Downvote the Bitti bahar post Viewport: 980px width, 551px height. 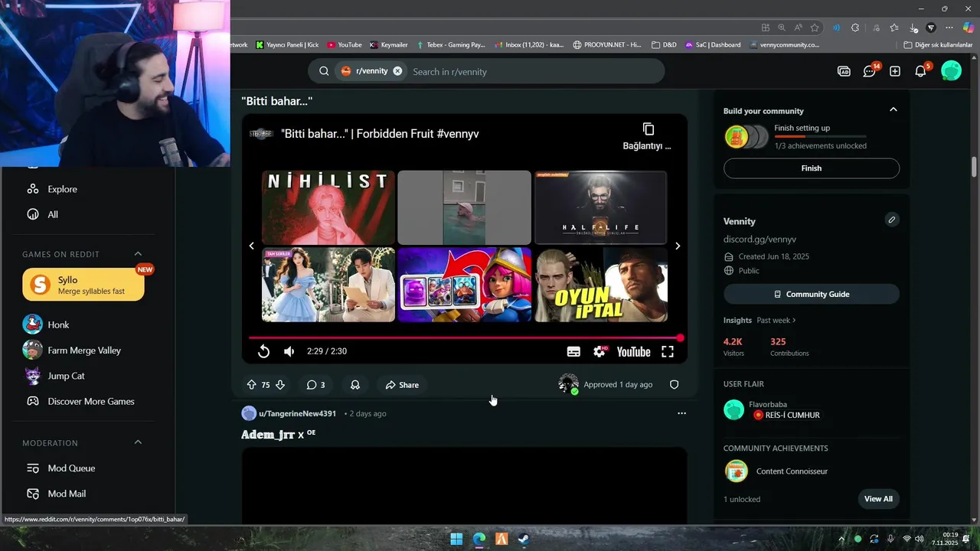[280, 385]
